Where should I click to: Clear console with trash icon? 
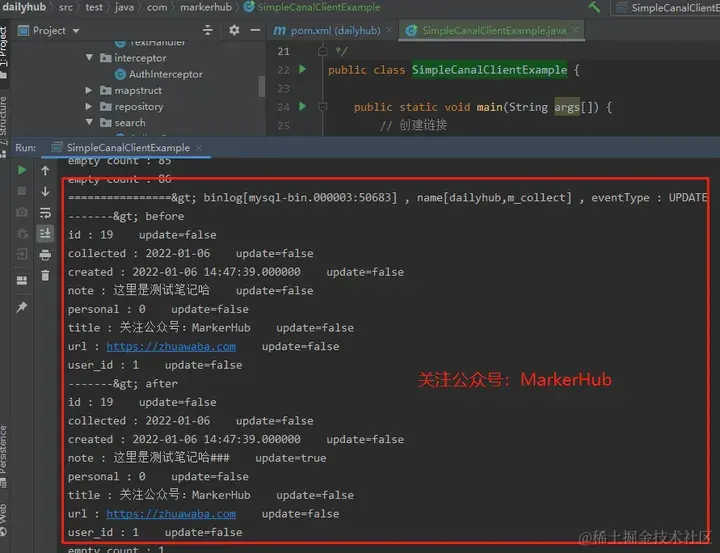(45, 275)
